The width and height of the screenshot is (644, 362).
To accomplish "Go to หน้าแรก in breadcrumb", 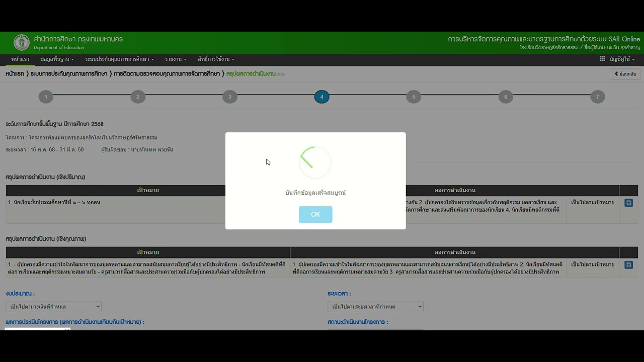I will pyautogui.click(x=15, y=74).
